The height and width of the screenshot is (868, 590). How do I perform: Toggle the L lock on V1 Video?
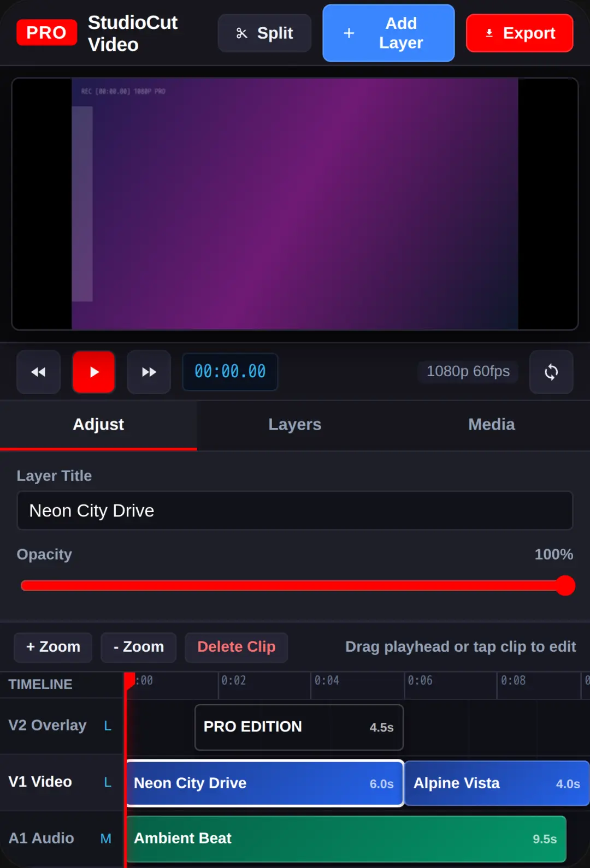108,782
